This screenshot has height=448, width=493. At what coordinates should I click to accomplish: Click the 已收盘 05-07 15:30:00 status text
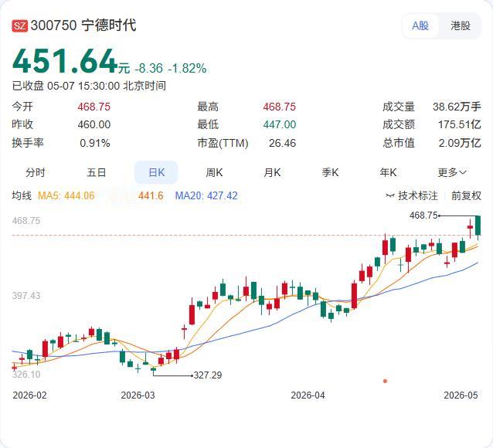89,86
